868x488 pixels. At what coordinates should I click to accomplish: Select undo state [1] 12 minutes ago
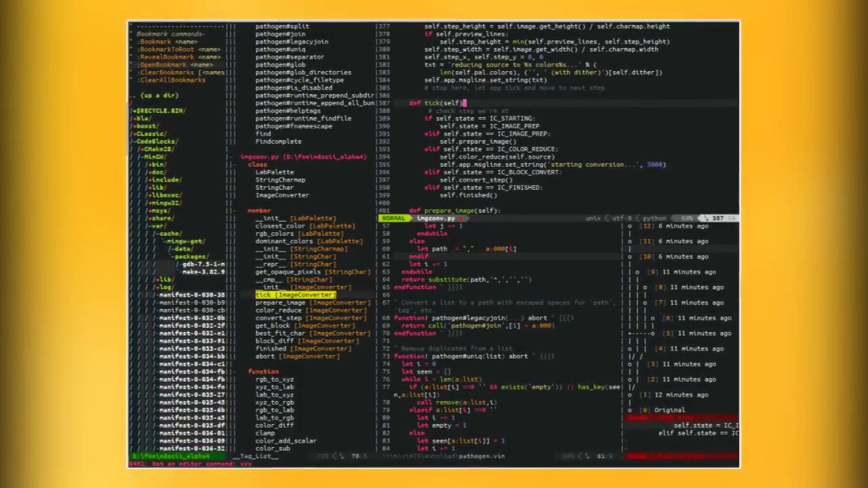pos(675,394)
